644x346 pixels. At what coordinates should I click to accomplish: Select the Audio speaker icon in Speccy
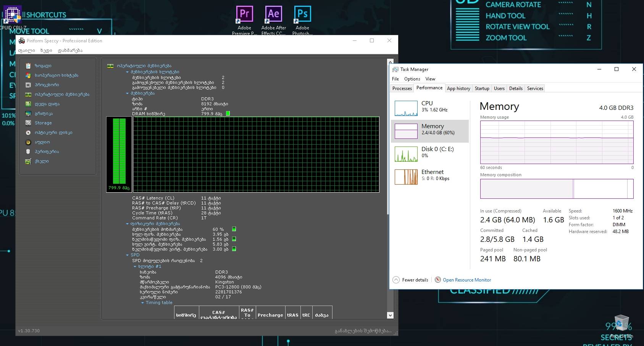coord(28,142)
